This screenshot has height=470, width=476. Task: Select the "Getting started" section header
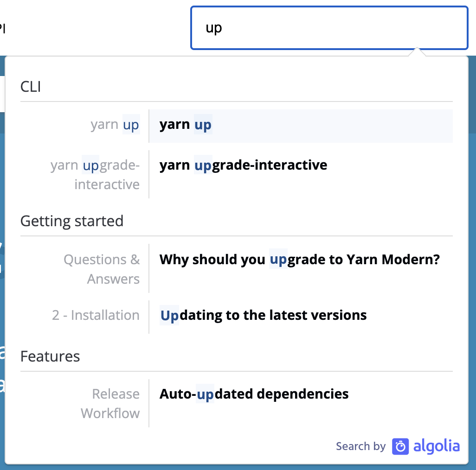pyautogui.click(x=72, y=221)
